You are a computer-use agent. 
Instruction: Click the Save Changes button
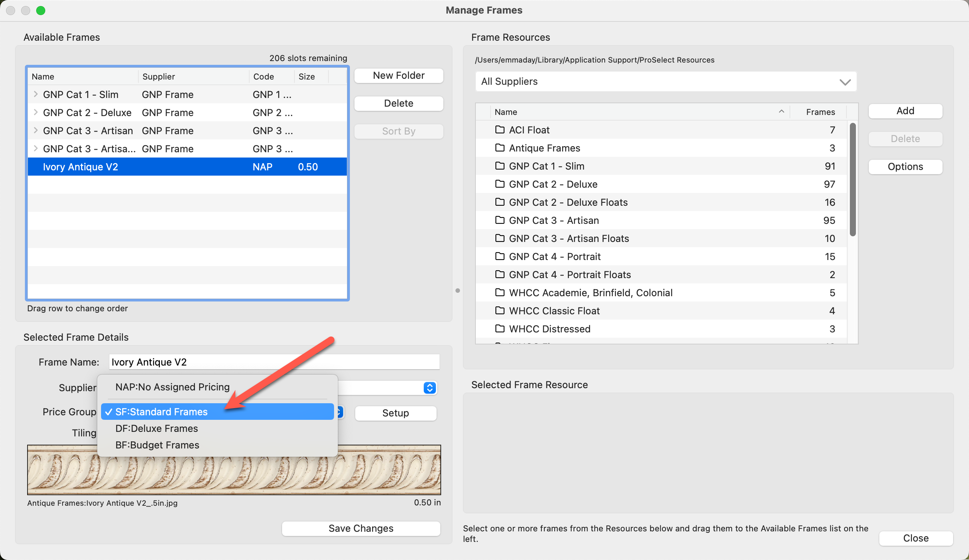click(361, 528)
